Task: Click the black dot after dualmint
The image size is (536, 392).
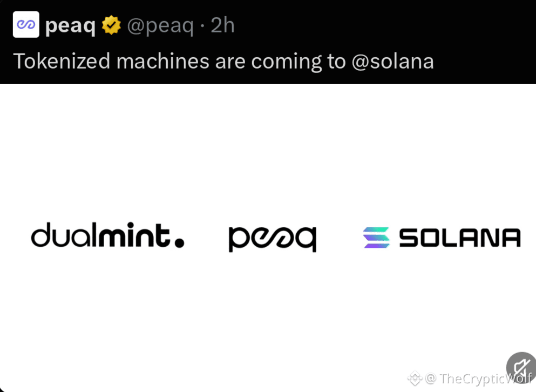Action: tap(179, 242)
